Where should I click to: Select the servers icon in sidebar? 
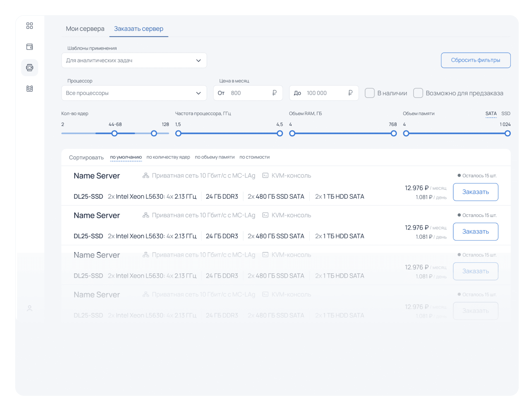(29, 67)
